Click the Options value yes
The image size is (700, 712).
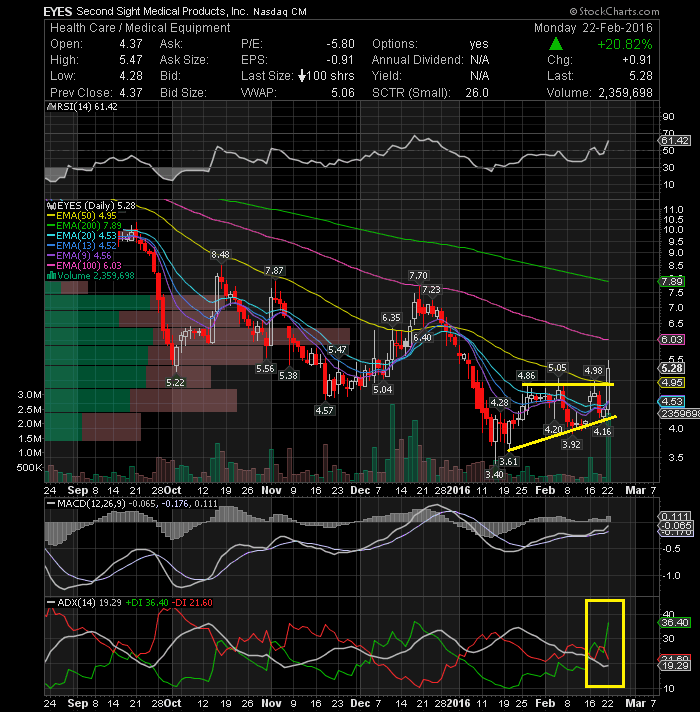[478, 44]
